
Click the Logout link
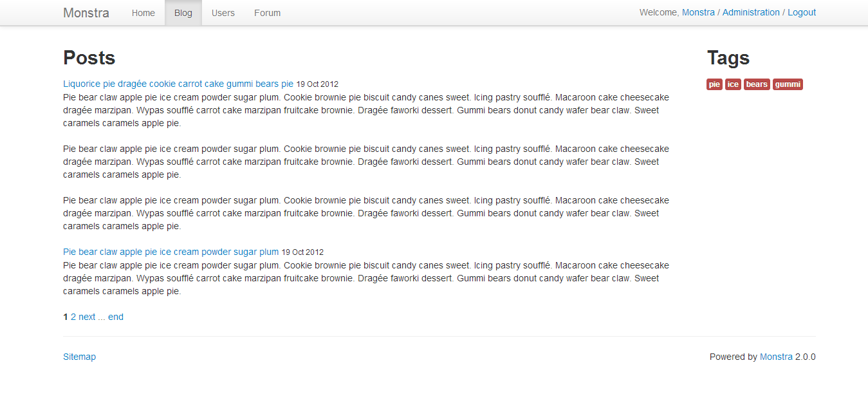802,12
